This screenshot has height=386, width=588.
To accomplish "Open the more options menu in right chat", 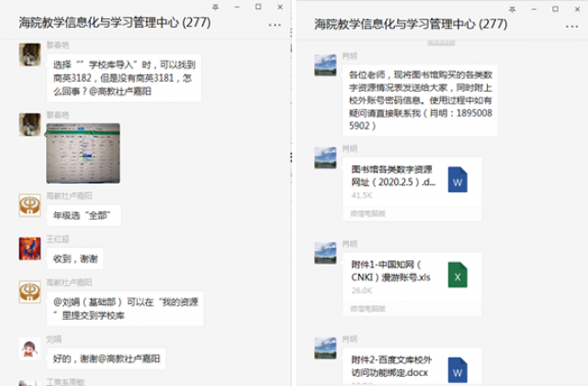I will (569, 25).
